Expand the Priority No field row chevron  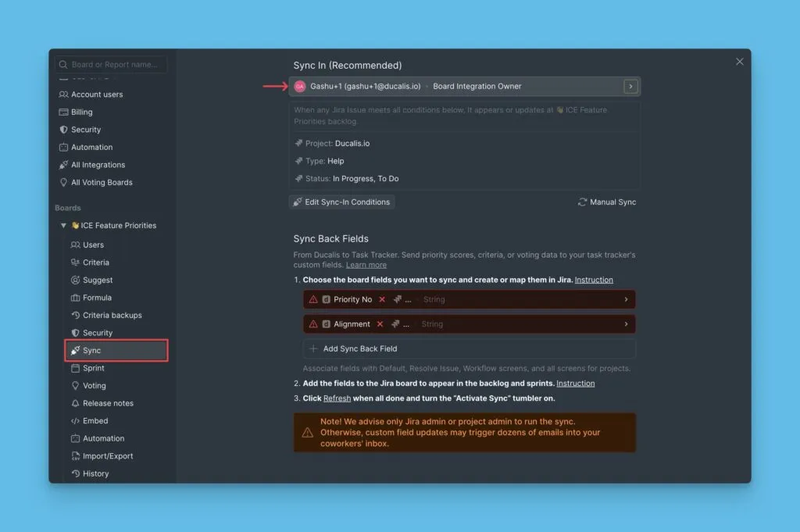tap(626, 299)
